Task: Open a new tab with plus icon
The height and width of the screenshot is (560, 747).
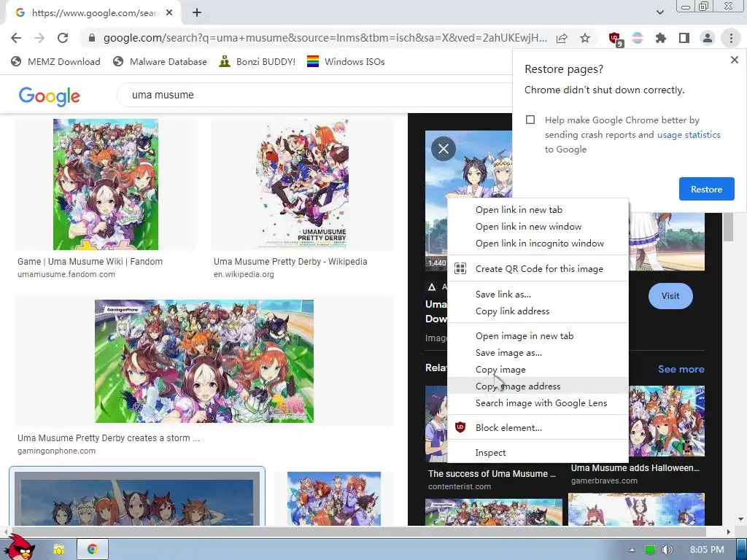Action: 197,13
